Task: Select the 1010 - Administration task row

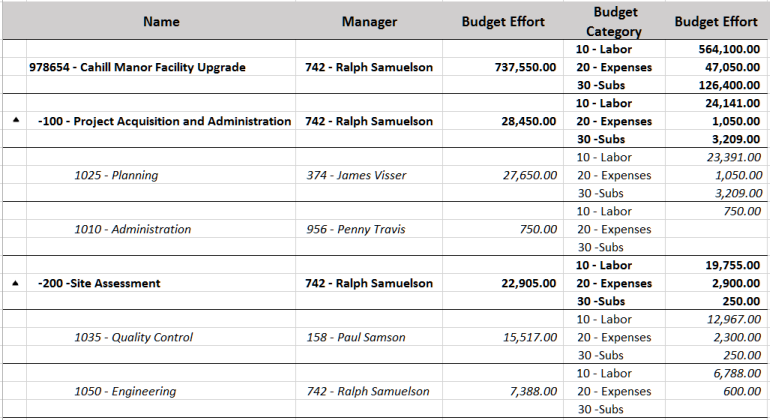Action: (132, 230)
